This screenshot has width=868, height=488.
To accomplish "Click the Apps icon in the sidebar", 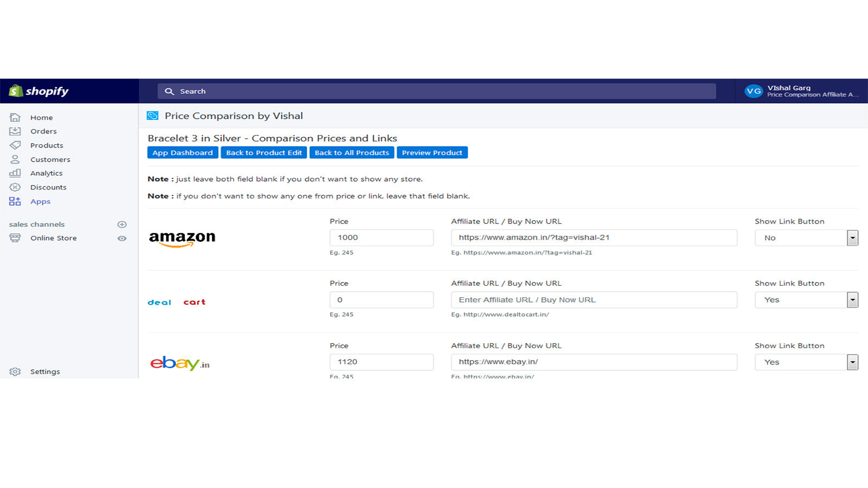I will [15, 201].
